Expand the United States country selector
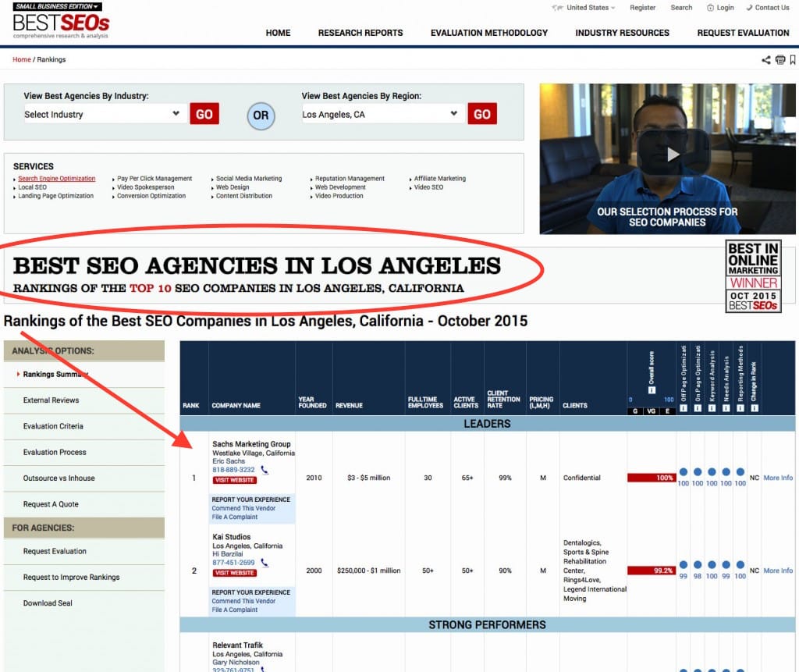Image resolution: width=799 pixels, height=672 pixels. point(584,8)
